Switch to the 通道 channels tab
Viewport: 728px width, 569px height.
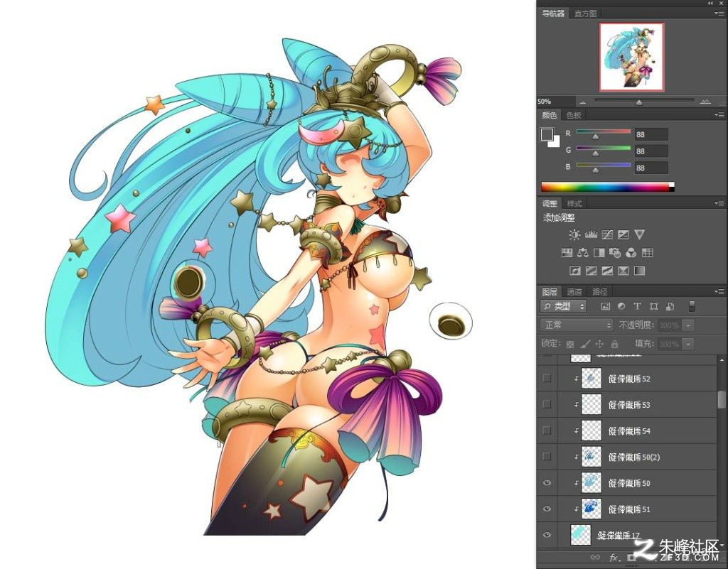point(574,292)
